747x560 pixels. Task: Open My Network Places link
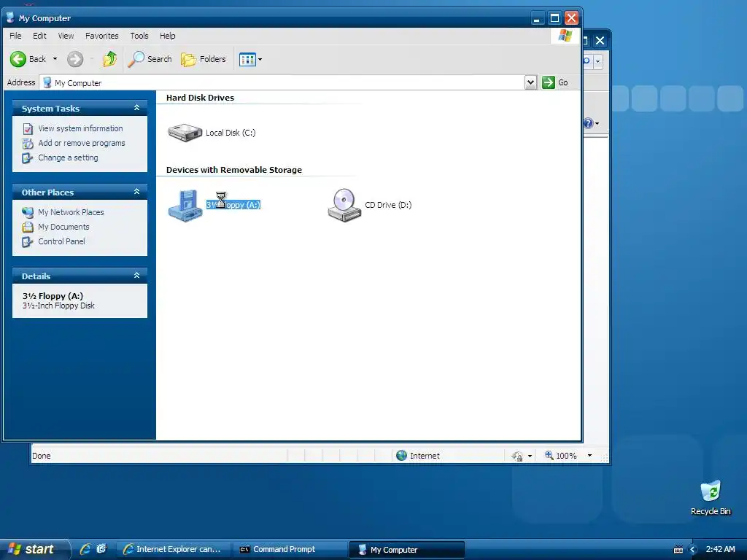(71, 212)
